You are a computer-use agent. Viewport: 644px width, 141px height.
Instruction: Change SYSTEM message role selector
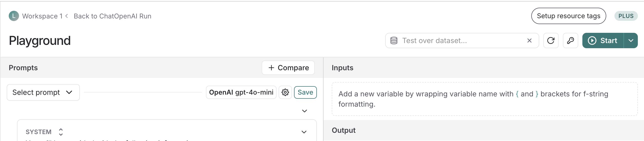coord(61,132)
